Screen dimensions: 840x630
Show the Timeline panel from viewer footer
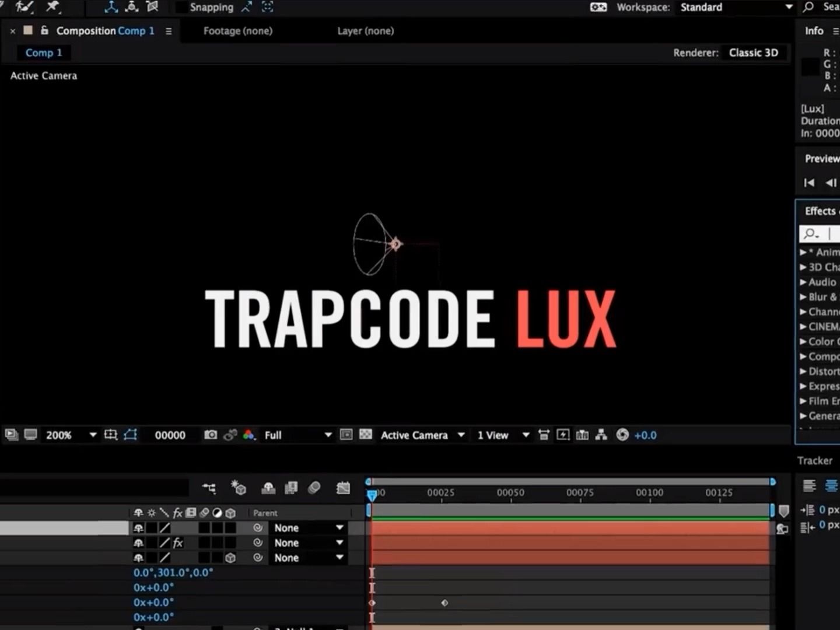click(582, 435)
